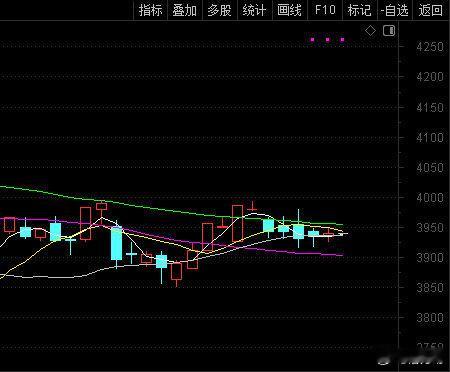Click the 标记 mark button

click(x=360, y=10)
